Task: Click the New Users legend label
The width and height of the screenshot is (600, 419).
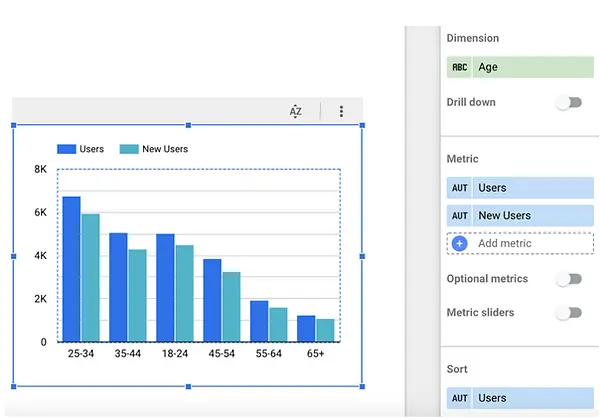Action: tap(165, 149)
